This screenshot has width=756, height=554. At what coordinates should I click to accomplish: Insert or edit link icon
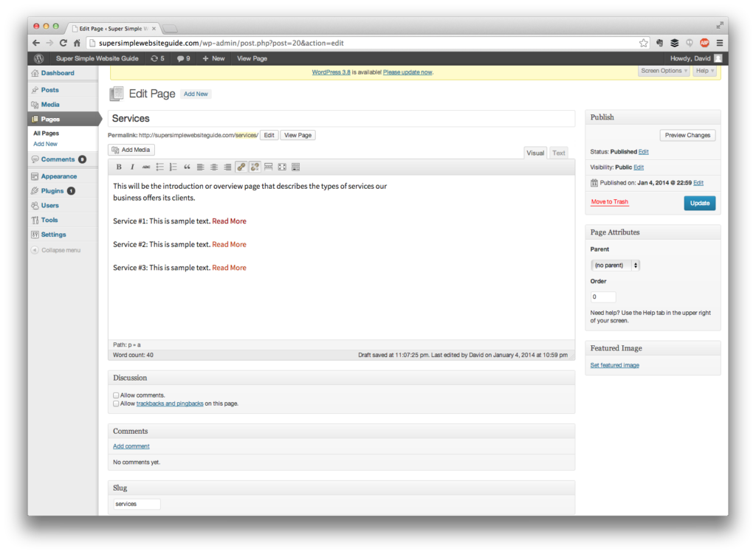[241, 167]
